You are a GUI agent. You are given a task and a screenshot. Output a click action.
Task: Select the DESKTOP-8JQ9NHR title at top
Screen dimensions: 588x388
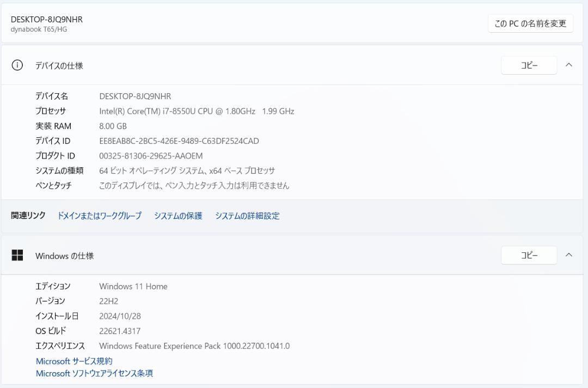46,20
